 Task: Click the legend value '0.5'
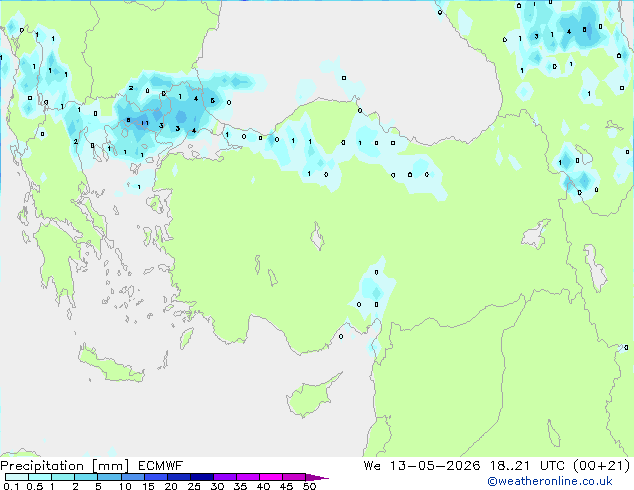click(x=35, y=486)
